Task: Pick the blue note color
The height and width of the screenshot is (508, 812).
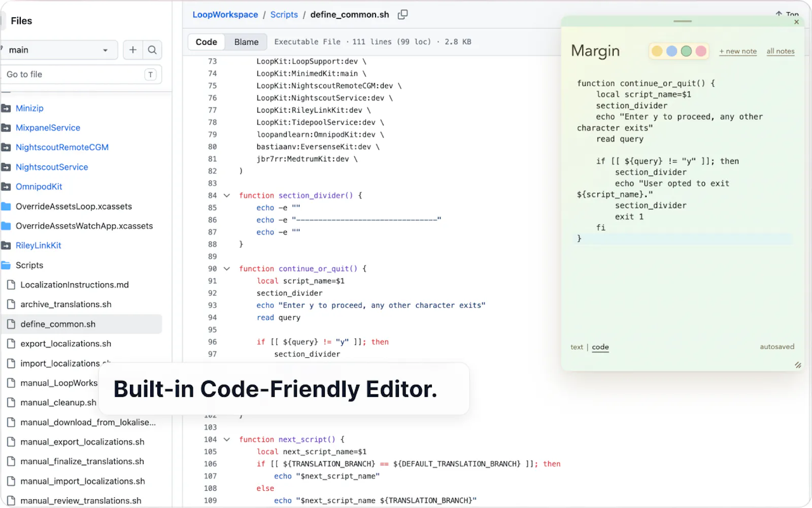Action: tap(671, 51)
